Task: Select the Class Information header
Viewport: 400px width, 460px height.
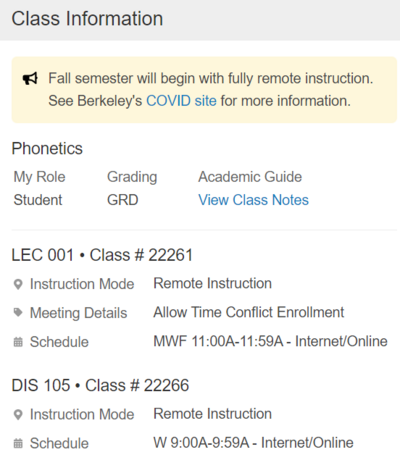Action: point(87,19)
